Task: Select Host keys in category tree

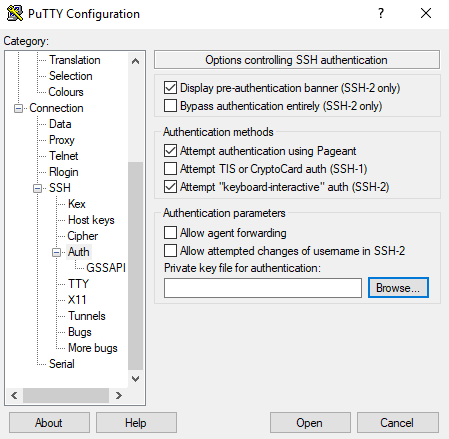Action: pyautogui.click(x=91, y=220)
